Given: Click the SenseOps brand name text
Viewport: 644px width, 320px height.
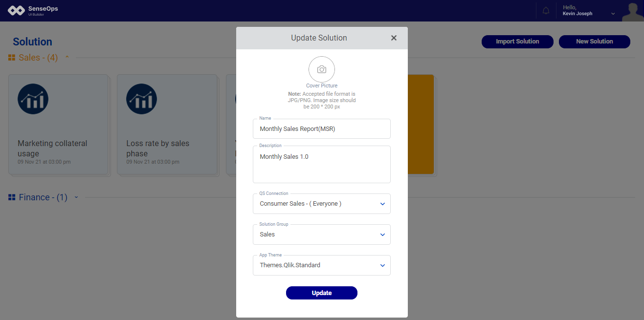Looking at the screenshot, I should (43, 9).
